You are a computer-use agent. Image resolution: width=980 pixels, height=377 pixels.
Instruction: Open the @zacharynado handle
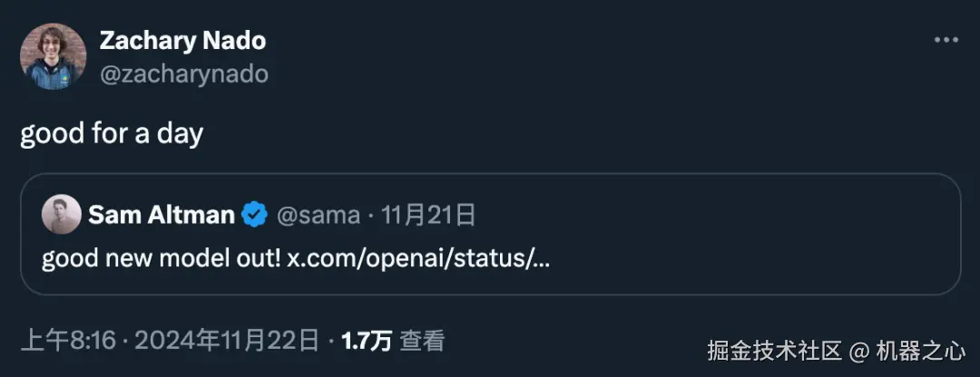point(183,74)
